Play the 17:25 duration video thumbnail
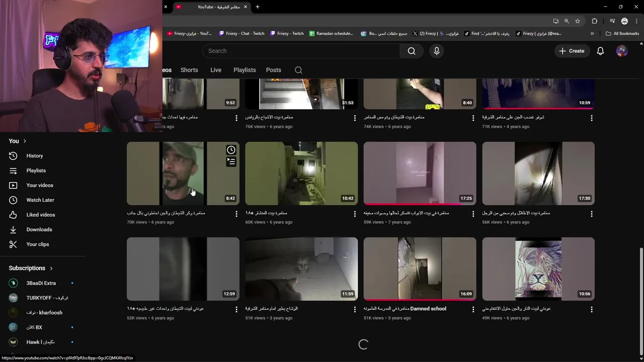 (x=420, y=173)
